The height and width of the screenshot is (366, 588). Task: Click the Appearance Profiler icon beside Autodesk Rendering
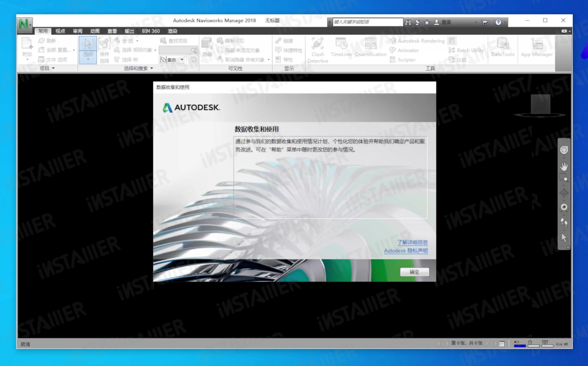(x=452, y=40)
